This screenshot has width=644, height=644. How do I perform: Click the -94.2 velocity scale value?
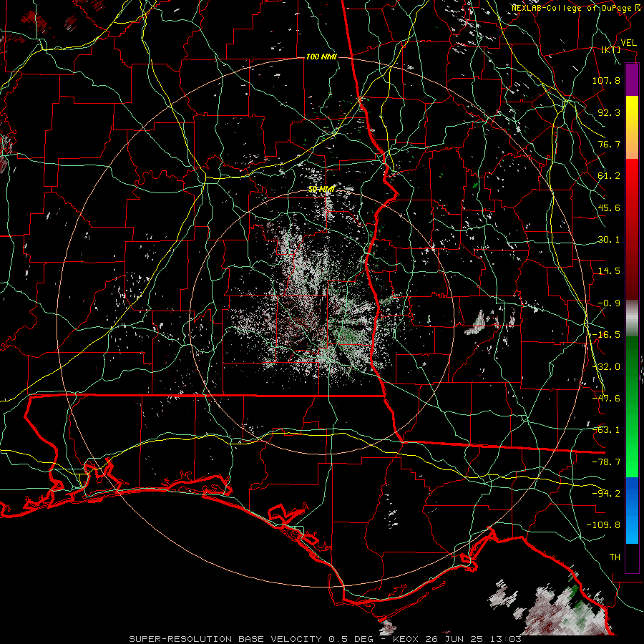pyautogui.click(x=606, y=494)
